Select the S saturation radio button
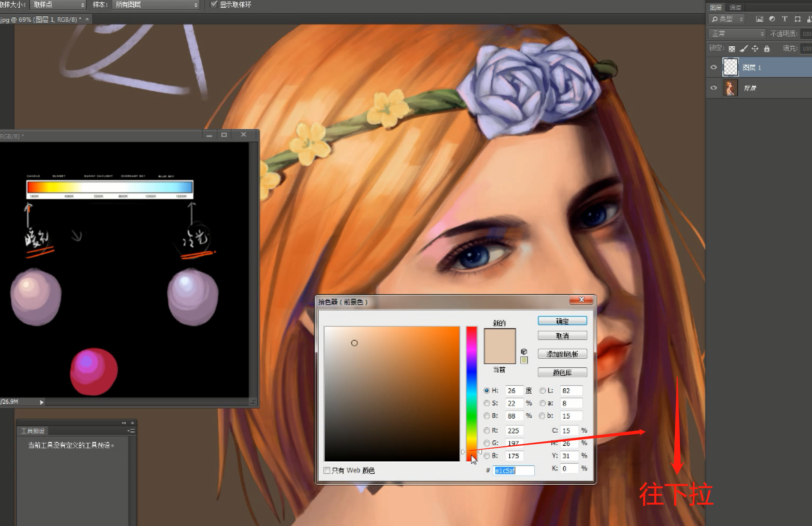This screenshot has height=526, width=812. [x=486, y=403]
